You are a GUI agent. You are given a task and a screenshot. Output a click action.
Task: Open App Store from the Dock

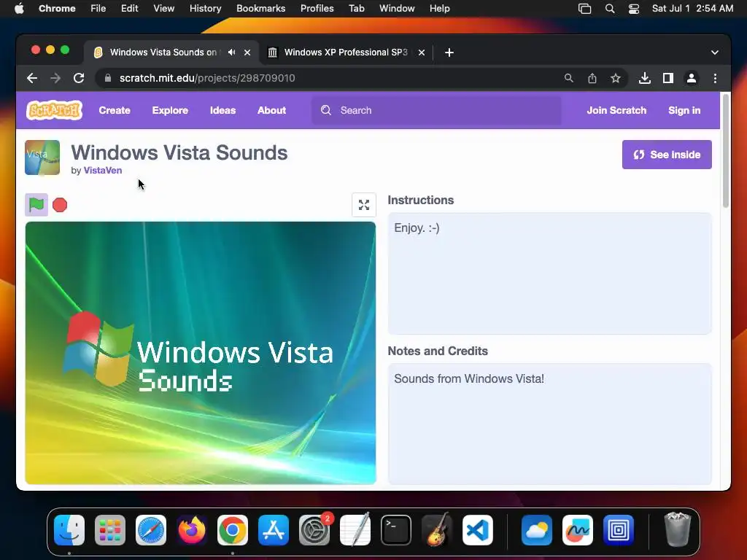(274, 530)
